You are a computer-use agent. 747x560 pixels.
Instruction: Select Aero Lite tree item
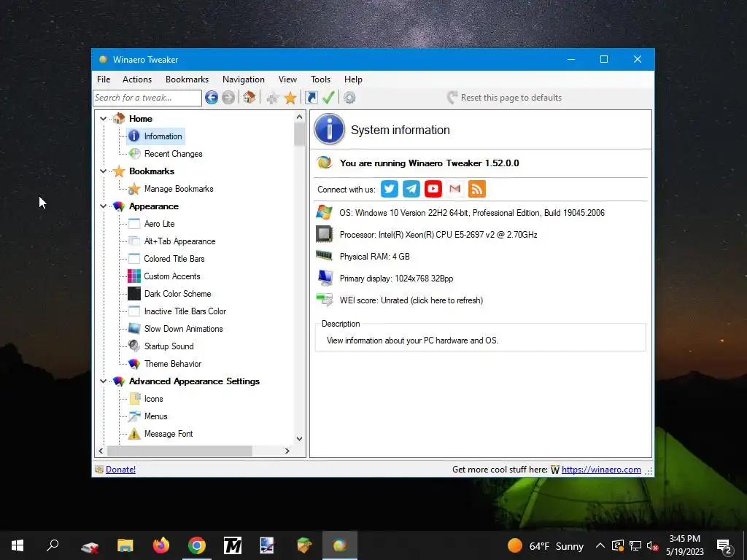click(x=160, y=224)
